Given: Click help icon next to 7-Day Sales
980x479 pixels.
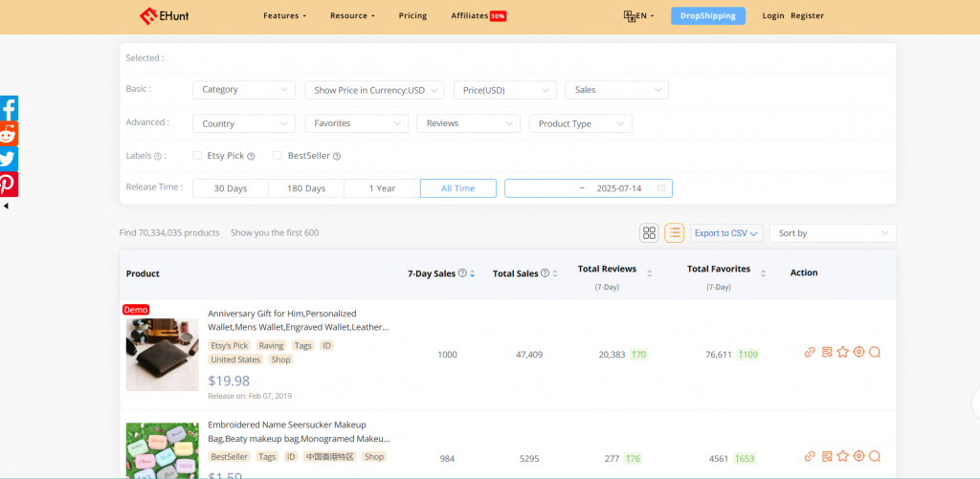Looking at the screenshot, I should (x=462, y=272).
